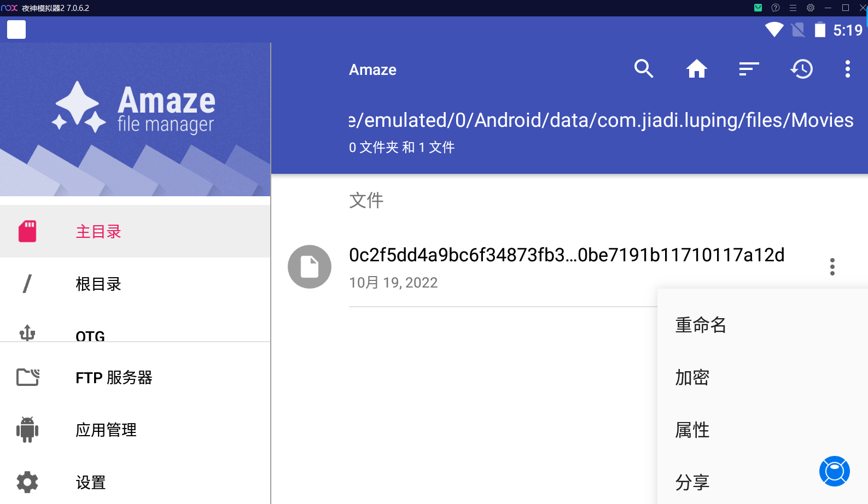Select 分享 menu entry
This screenshot has width=868, height=504.
point(692,482)
